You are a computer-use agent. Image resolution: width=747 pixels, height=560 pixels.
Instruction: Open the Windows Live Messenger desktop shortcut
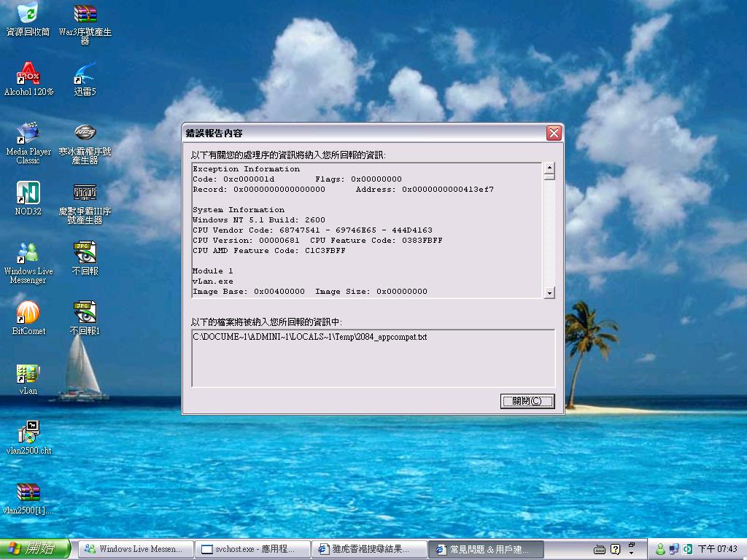[28, 253]
